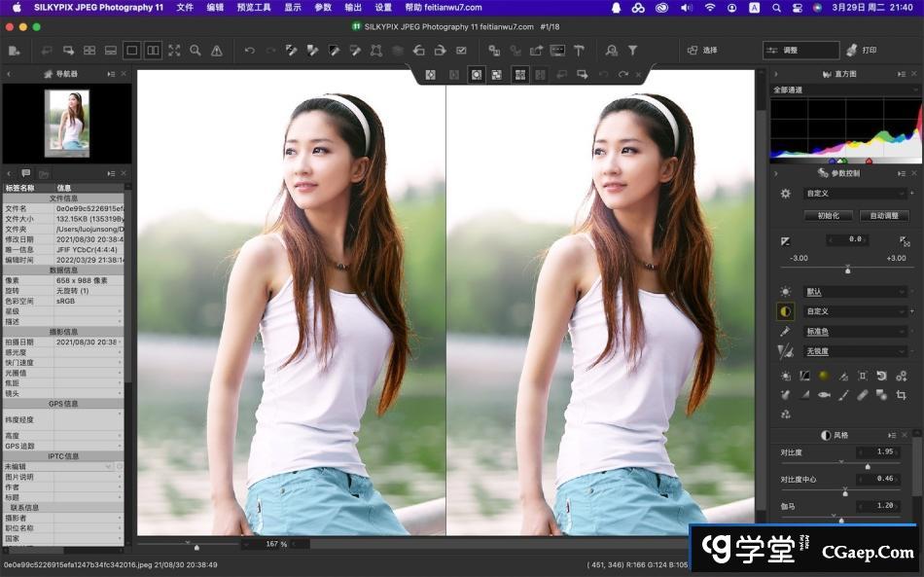Toggle the highlighted tone contrast icon

[x=786, y=311]
